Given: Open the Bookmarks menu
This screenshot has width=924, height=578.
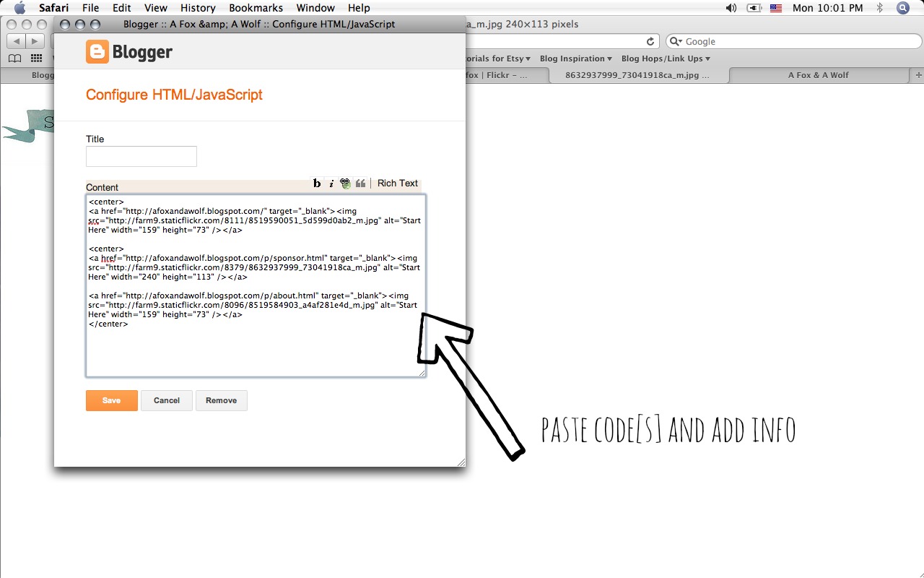Looking at the screenshot, I should (256, 8).
